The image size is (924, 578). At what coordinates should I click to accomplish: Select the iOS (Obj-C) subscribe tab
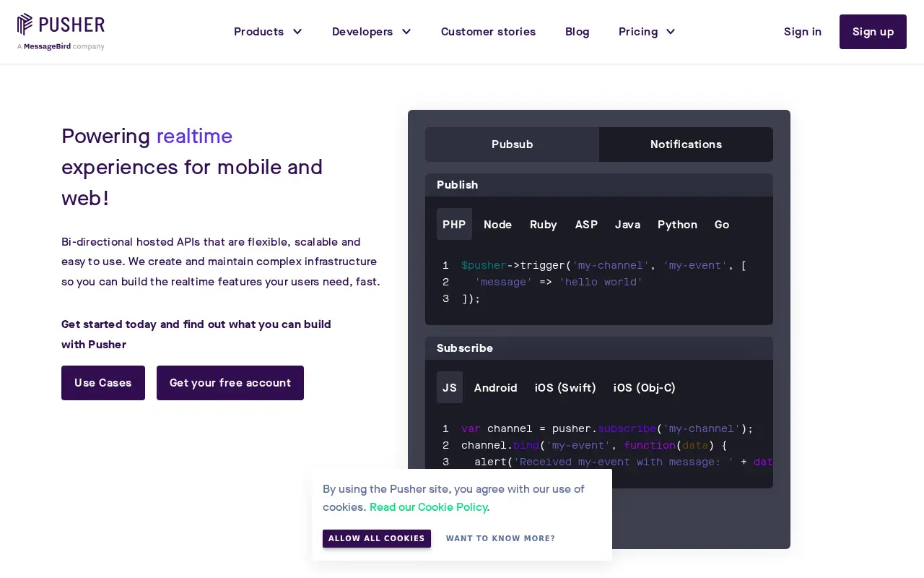pyautogui.click(x=645, y=387)
